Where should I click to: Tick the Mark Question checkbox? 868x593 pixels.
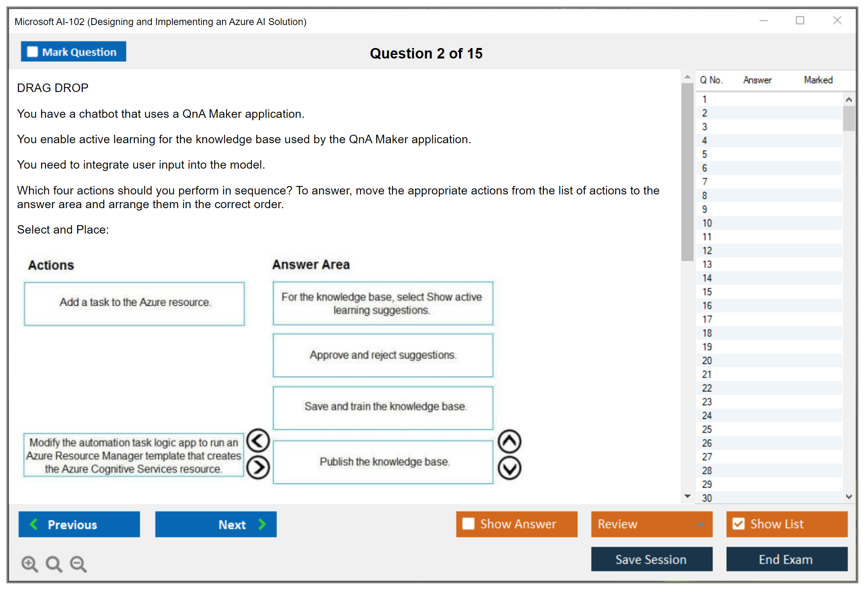point(32,52)
